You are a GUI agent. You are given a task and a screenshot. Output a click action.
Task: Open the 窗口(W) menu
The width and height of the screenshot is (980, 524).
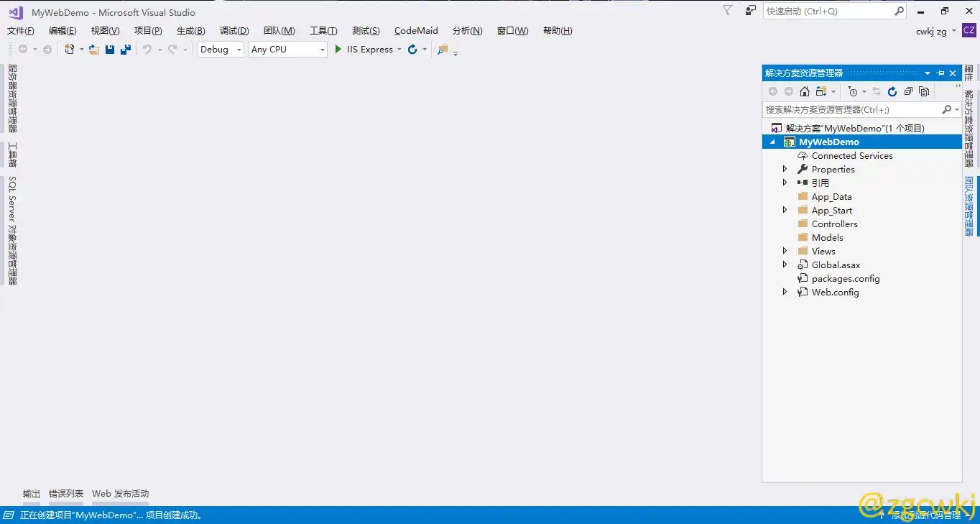pyautogui.click(x=512, y=31)
